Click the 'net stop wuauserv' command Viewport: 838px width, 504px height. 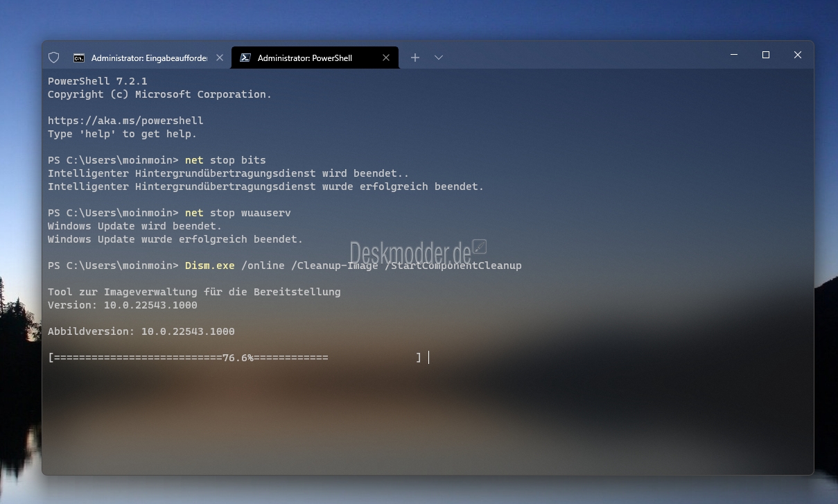[x=238, y=213]
